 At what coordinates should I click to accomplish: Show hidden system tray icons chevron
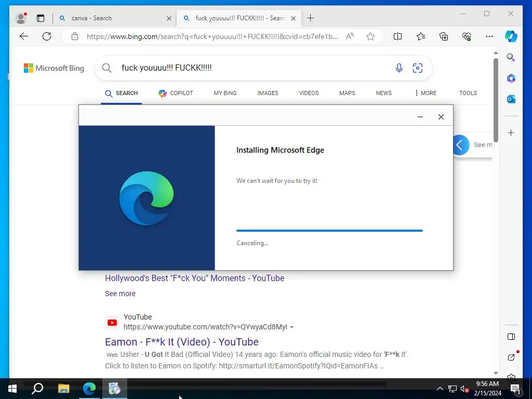pyautogui.click(x=440, y=389)
